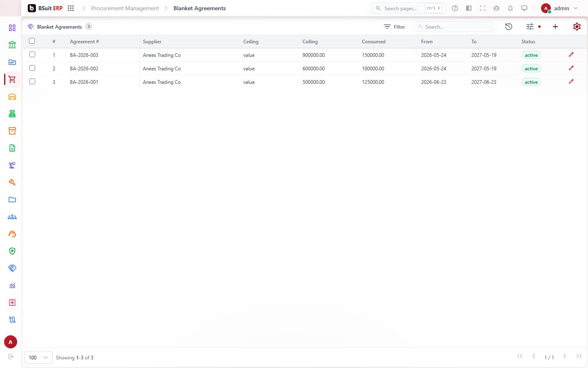Viewport: 588px width, 368px height.
Task: Jump to the last page arrow
Action: pos(579,357)
